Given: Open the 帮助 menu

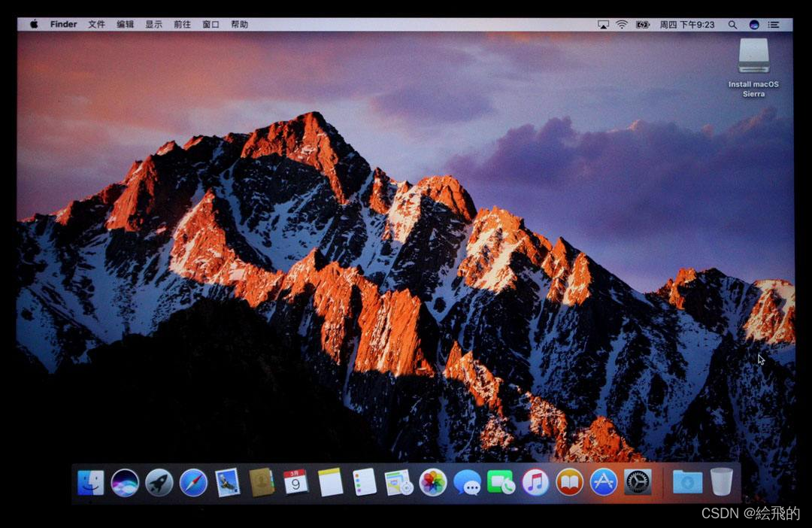Looking at the screenshot, I should click(239, 24).
